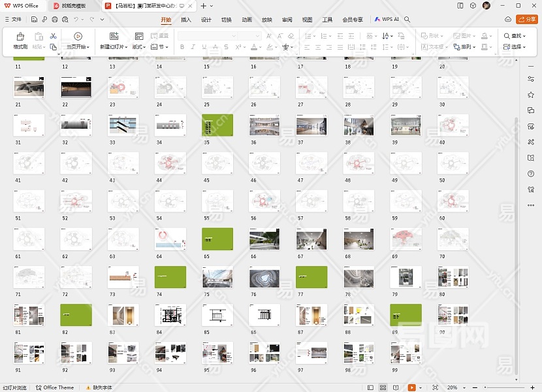Click the Format Painter brush icon
This screenshot has height=392, width=542.
point(20,37)
